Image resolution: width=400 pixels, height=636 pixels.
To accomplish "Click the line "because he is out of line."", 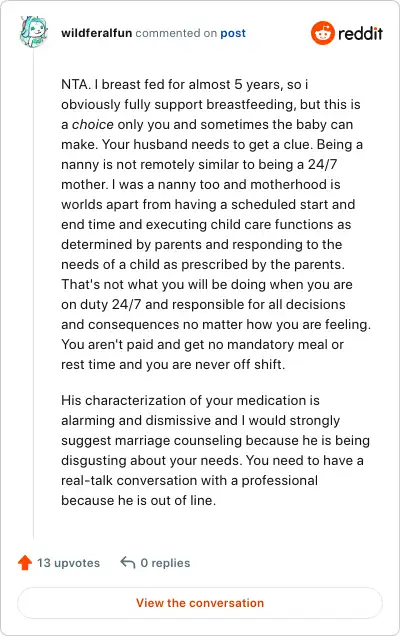I will pos(138,500).
